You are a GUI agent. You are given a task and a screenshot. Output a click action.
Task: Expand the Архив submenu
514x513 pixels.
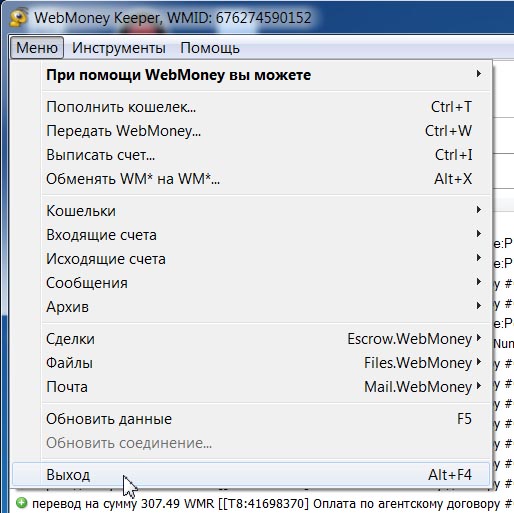coord(251,307)
